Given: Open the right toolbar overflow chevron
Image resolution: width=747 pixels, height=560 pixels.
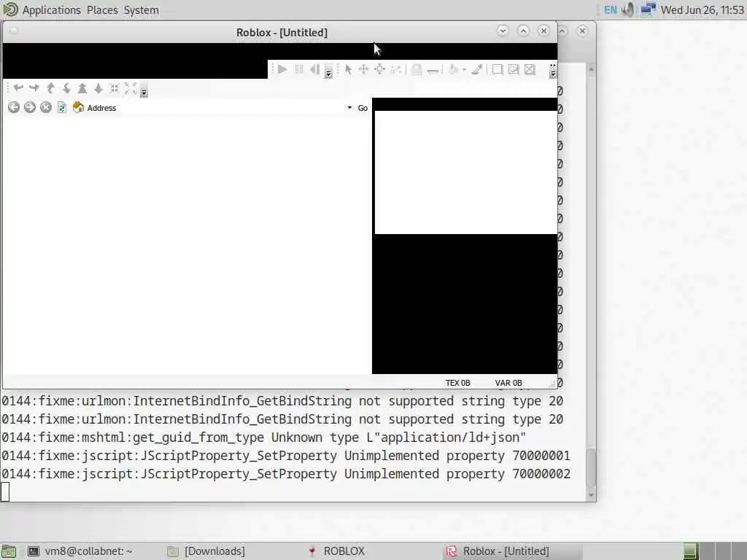Looking at the screenshot, I should [x=553, y=71].
